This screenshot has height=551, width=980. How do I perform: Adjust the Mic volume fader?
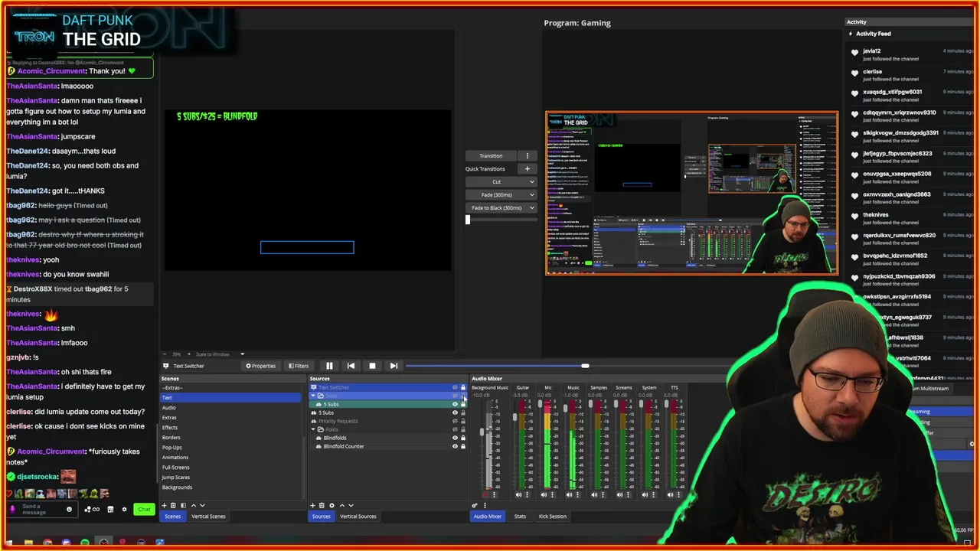540,404
